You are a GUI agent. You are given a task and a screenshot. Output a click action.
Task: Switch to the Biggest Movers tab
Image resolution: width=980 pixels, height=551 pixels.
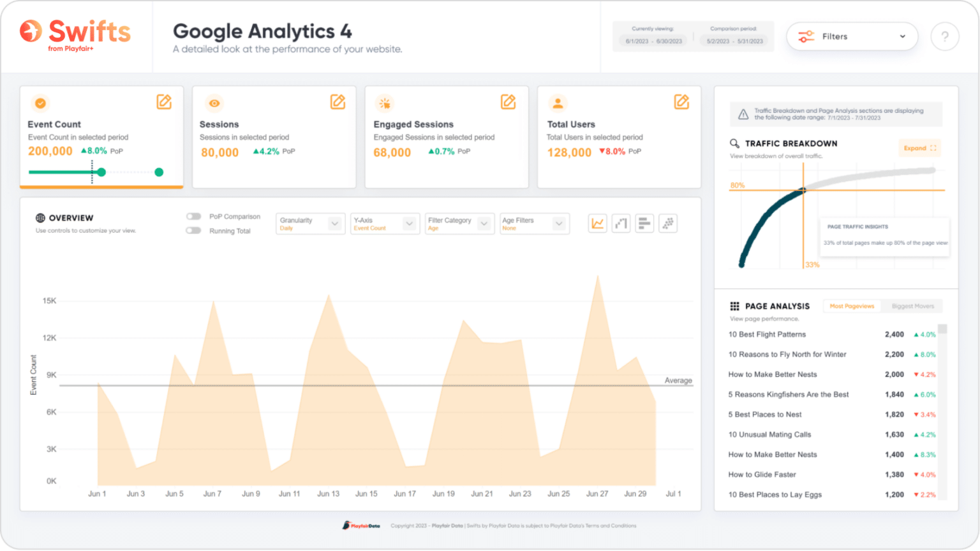click(912, 306)
